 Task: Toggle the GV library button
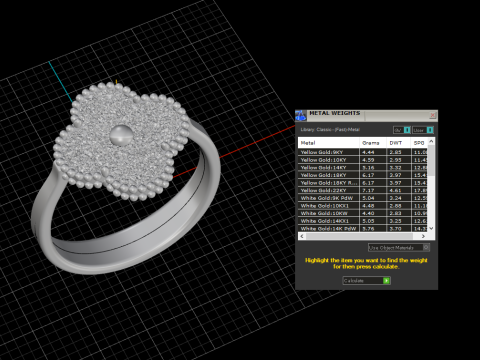click(402, 130)
